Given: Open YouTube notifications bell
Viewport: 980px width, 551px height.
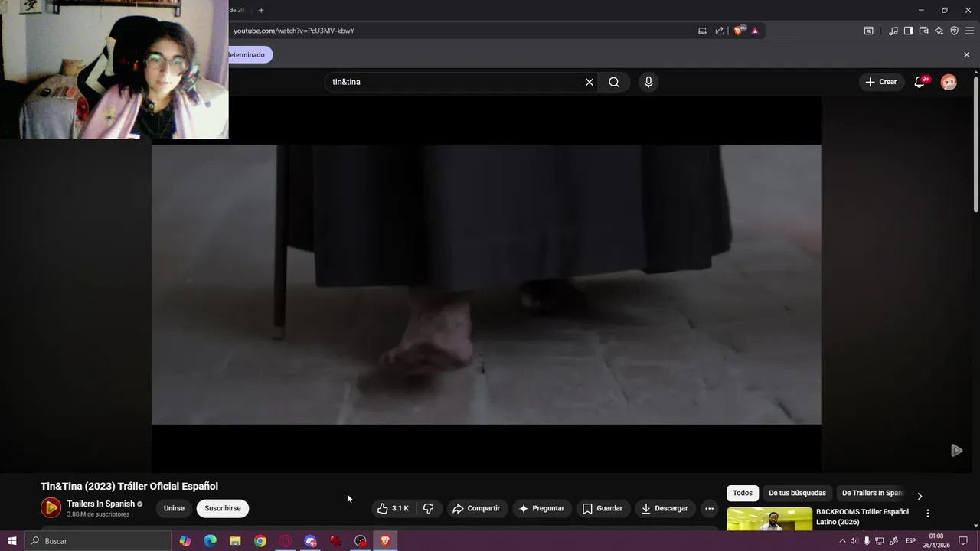Looking at the screenshot, I should [920, 82].
